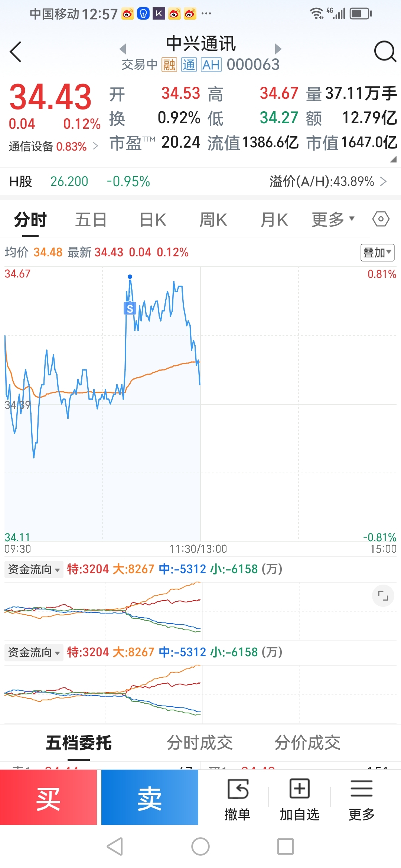Select the 分时成交 tab
Viewport: 401px width, 868px height.
[199, 743]
